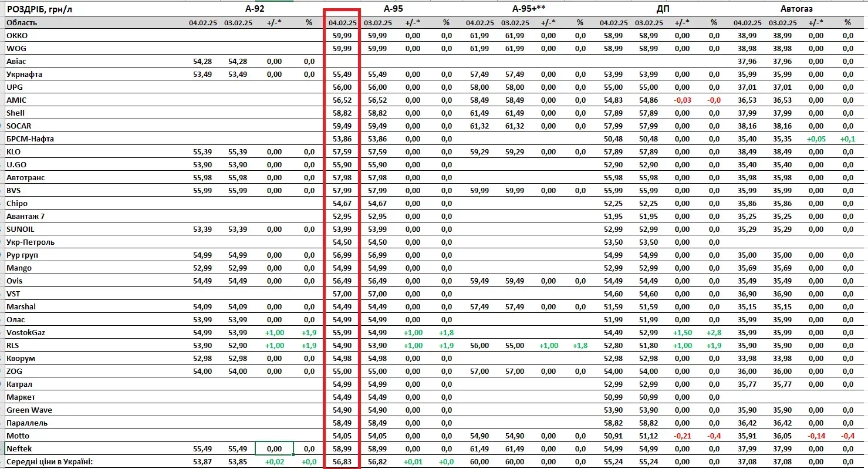
Task: Click the 'Shell' row label
Action: pyautogui.click(x=16, y=113)
